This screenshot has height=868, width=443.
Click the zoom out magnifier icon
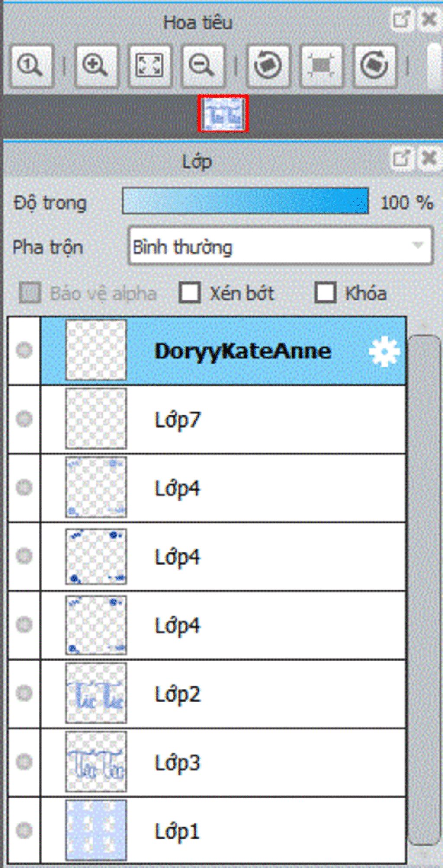pos(202,66)
